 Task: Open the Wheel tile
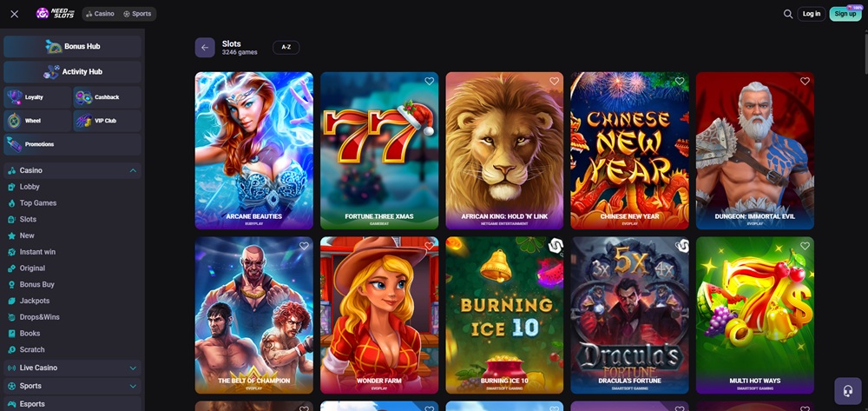[36, 121]
